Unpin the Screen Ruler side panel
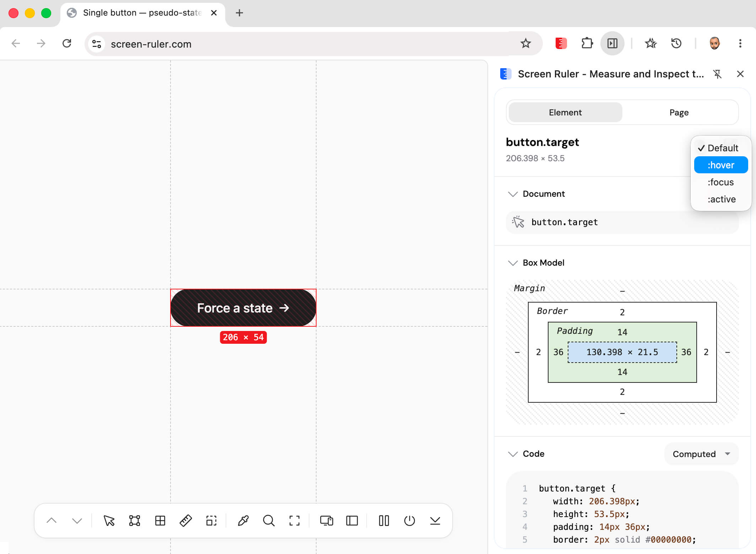756x554 pixels. (x=717, y=74)
